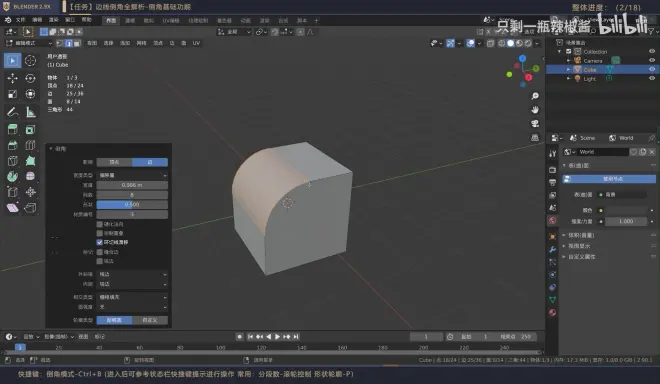Screen dimensions: 660x384
Task: Select the Move tool in toolbar
Action: (x=12, y=78)
